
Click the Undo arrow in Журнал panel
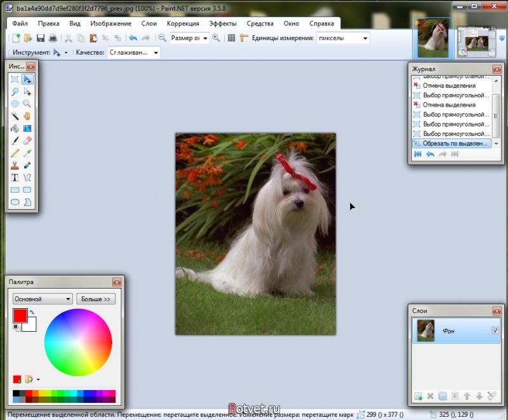(430, 154)
